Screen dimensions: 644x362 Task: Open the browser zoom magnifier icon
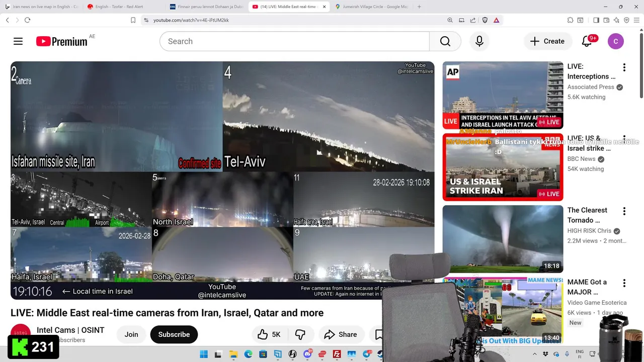(x=450, y=20)
